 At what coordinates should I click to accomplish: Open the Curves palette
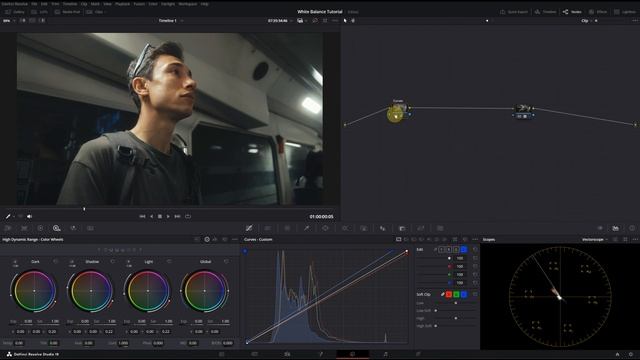click(x=249, y=228)
